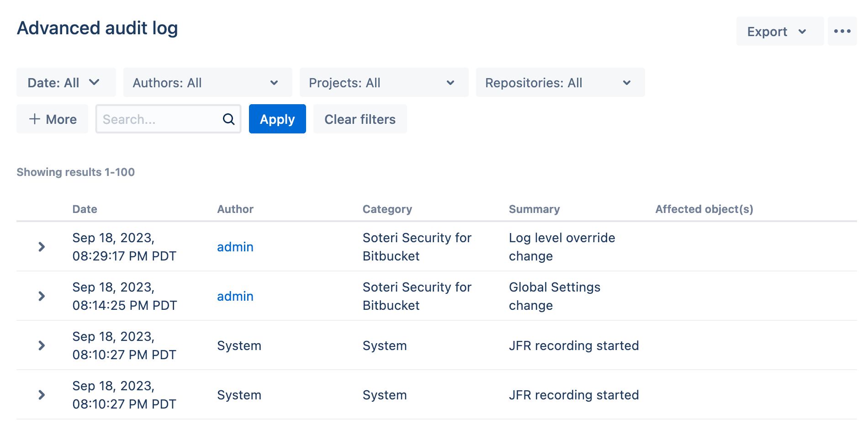Open the Projects: All filter dropdown
Image resolution: width=868 pixels, height=425 pixels.
(x=384, y=83)
